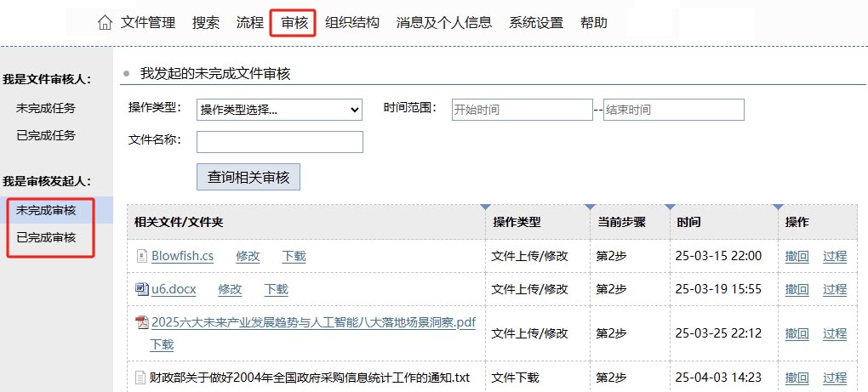Click 过程 in the u6.docx row
This screenshot has height=392, width=868.
tap(835, 289)
